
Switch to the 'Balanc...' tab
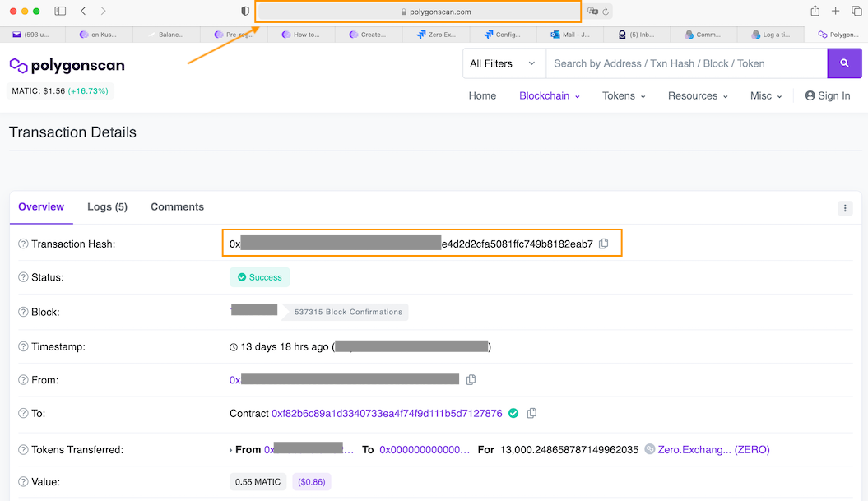166,35
